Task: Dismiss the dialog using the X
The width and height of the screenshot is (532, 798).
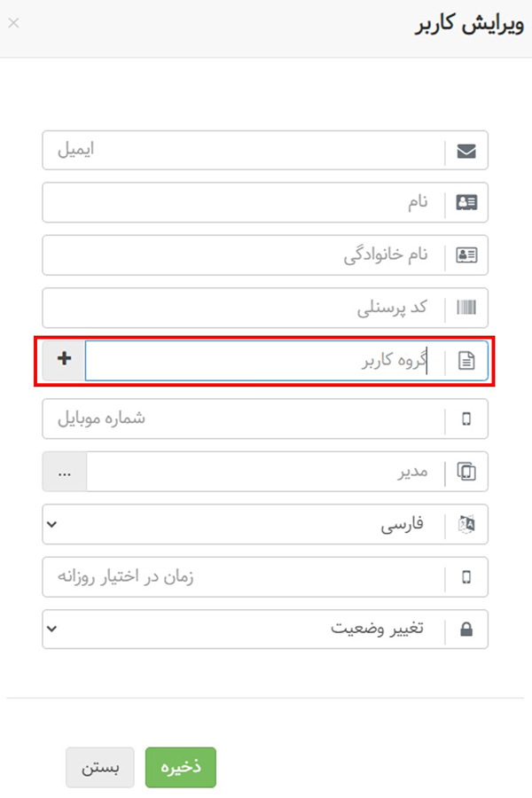Action: tap(13, 23)
